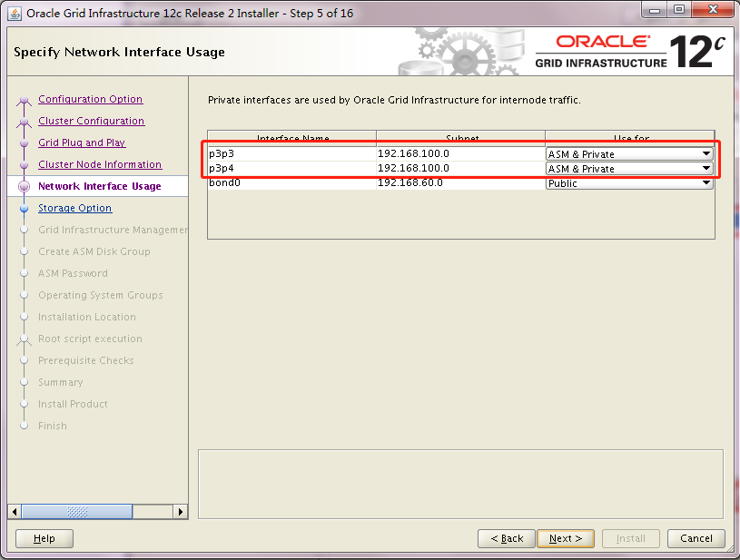This screenshot has width=740, height=560.
Task: Click the 192.168.60.0 subnet cell
Action: click(x=460, y=183)
